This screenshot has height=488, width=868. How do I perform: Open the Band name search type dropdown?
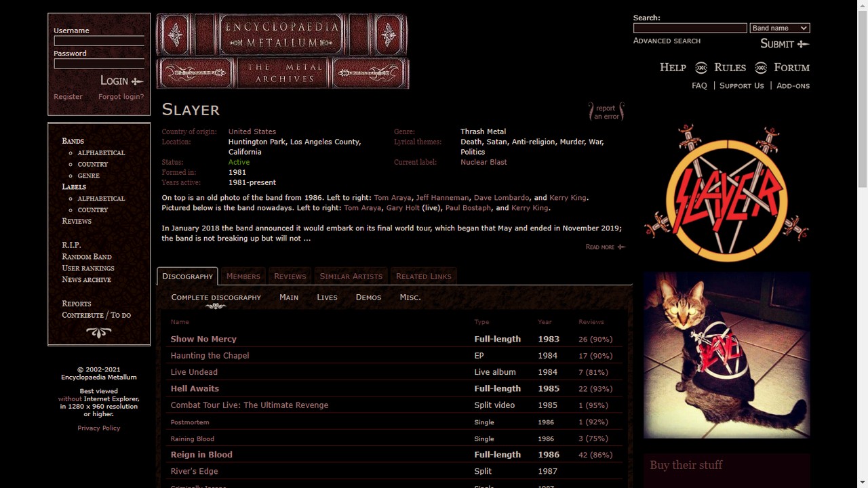[x=780, y=28]
